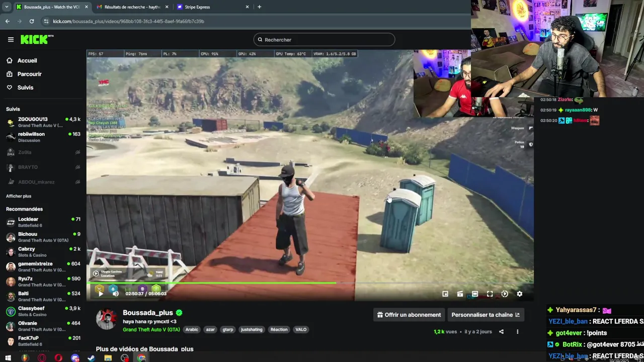Select the Arabic tag

tap(192, 329)
